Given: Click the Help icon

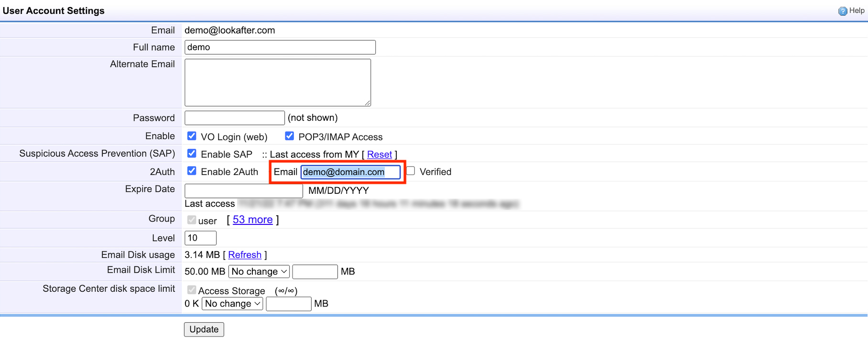Looking at the screenshot, I should tap(843, 11).
